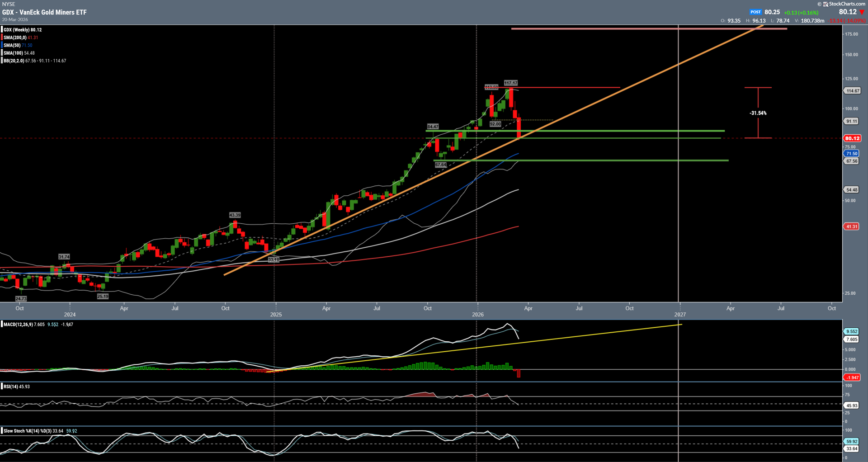This screenshot has width=868, height=462.
Task: Click the 91.11 middle band axis tag
Action: (x=852, y=121)
